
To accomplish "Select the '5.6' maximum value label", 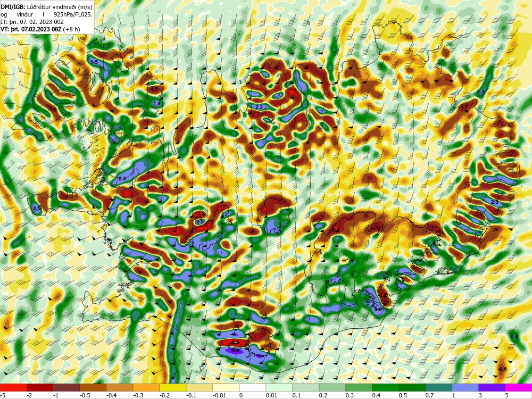I will (235, 350).
